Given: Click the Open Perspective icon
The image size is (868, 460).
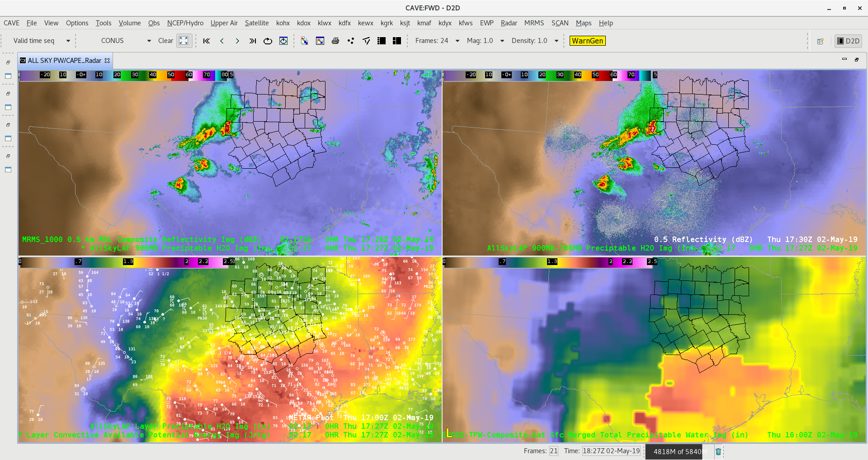Looking at the screenshot, I should point(820,41).
